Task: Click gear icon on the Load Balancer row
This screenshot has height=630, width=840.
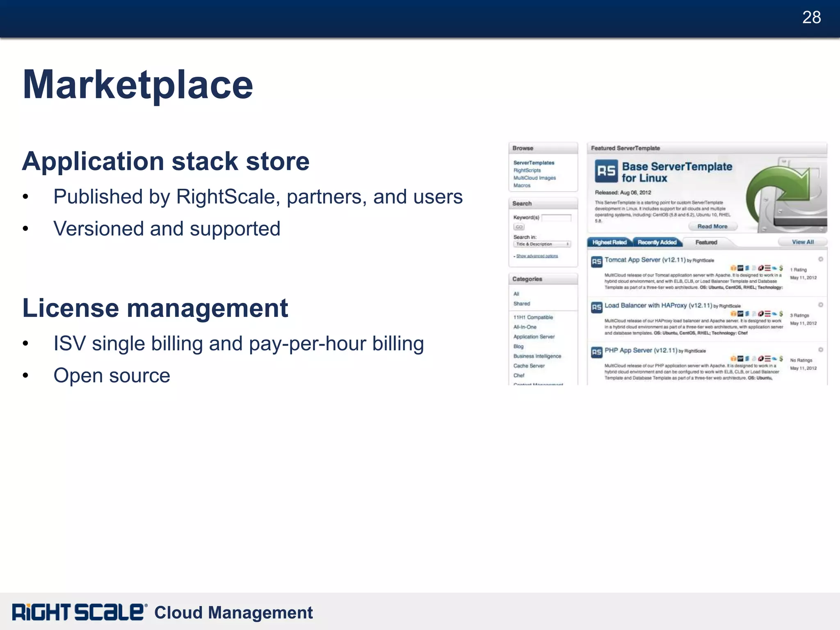Action: (821, 305)
